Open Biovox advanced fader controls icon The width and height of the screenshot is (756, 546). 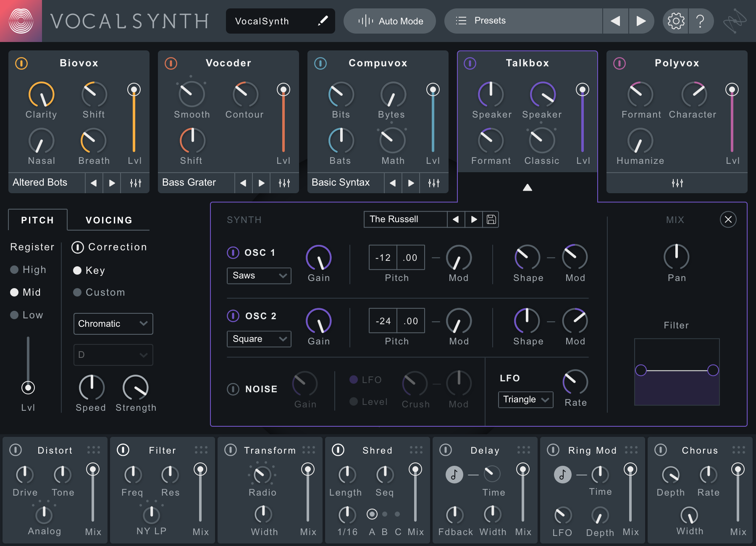pyautogui.click(x=135, y=183)
